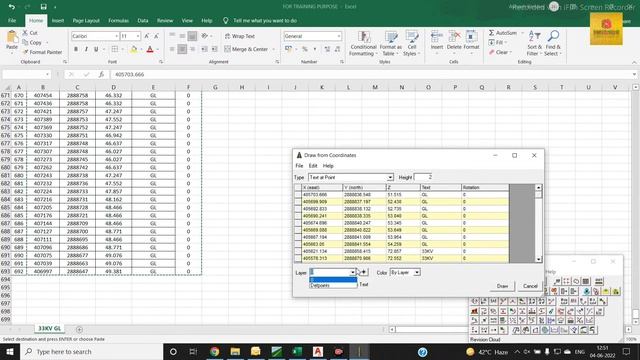Open Format as Table
This screenshot has width=640, height=360.
tap(391, 43)
